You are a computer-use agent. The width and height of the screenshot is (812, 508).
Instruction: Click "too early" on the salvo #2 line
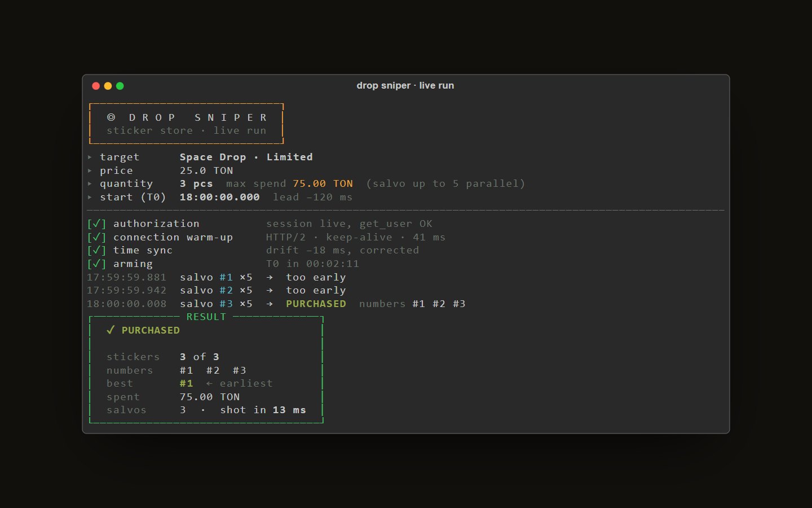316,290
